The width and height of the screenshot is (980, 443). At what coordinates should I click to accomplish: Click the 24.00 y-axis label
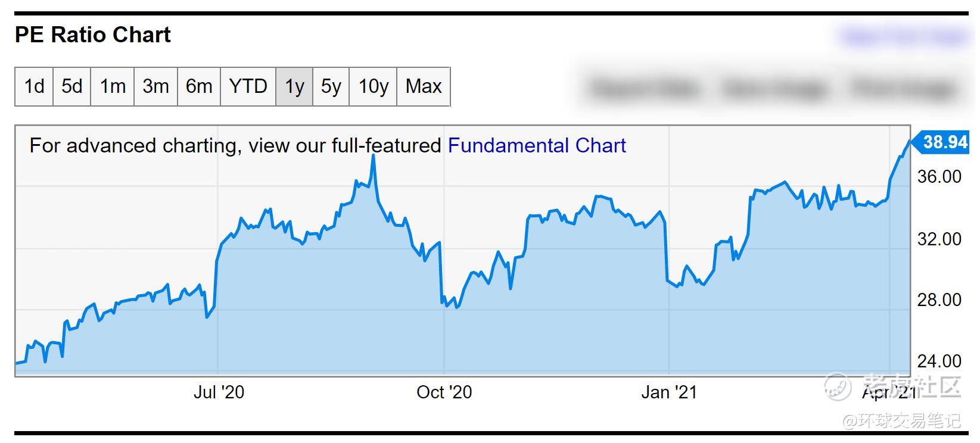[939, 361]
